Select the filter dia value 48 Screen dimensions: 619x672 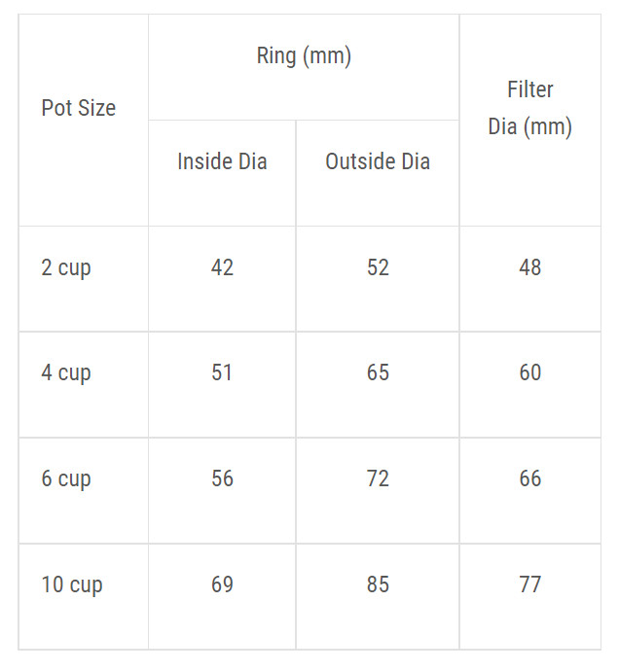[530, 267]
